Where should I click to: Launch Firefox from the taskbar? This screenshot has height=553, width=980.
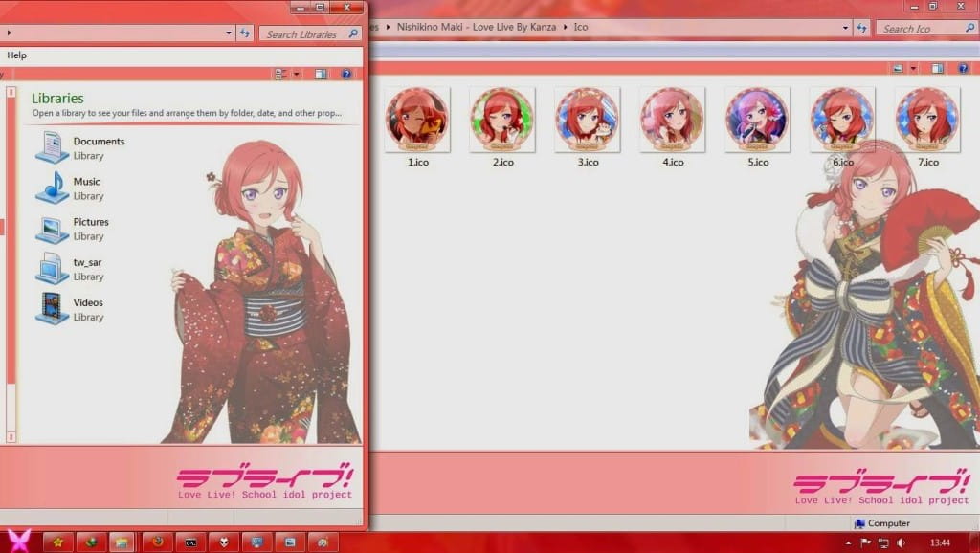point(159,542)
